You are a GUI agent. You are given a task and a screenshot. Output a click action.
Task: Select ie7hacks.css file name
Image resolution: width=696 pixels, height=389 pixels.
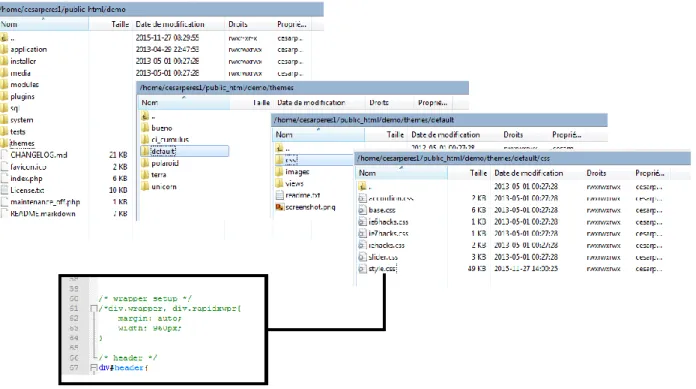click(x=388, y=234)
